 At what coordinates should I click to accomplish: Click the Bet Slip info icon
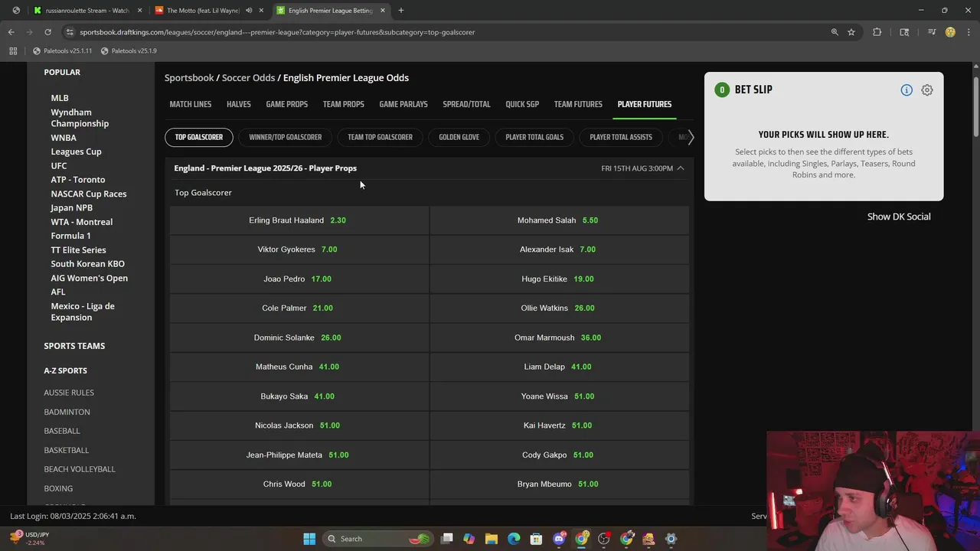[906, 90]
